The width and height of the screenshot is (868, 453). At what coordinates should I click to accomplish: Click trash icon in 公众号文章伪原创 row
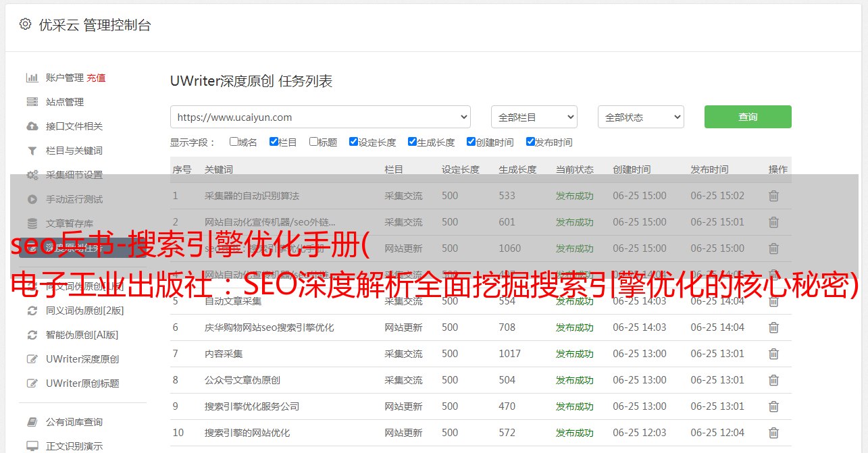coord(774,380)
